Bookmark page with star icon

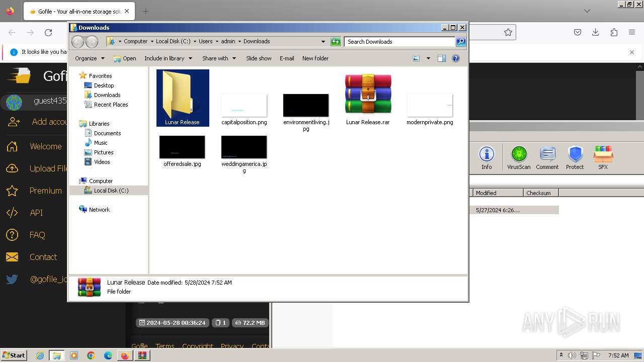pyautogui.click(x=508, y=32)
